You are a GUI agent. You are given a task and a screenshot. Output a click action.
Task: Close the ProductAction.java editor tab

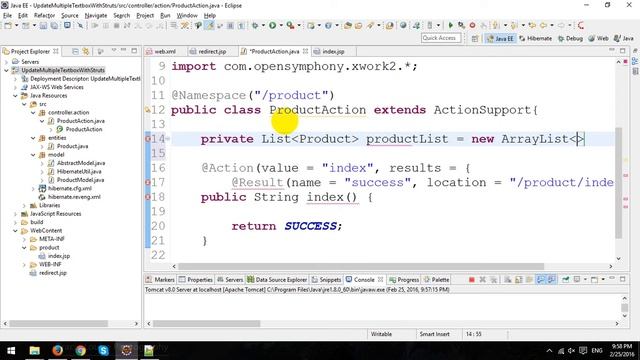point(305,51)
